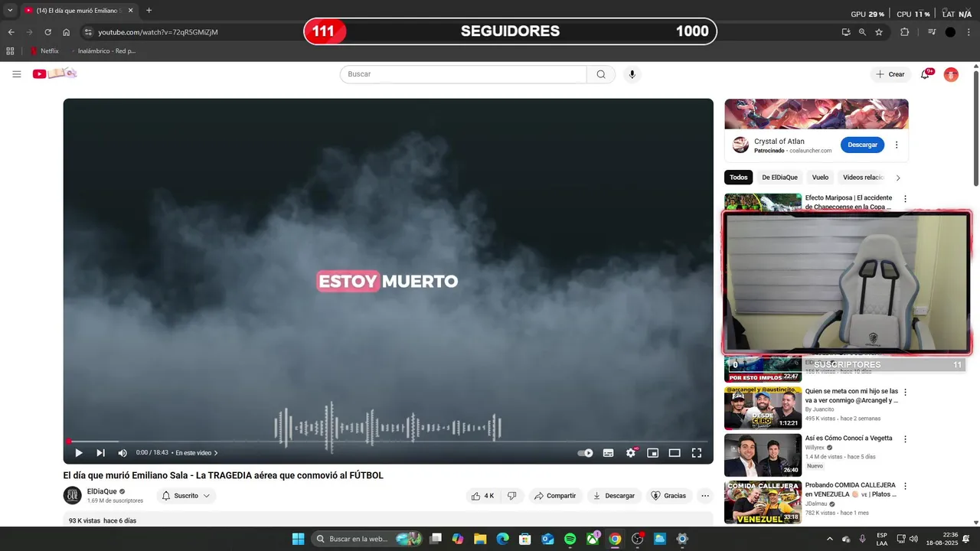Click the install app icon in address bar
The width and height of the screenshot is (980, 551).
pyautogui.click(x=846, y=32)
